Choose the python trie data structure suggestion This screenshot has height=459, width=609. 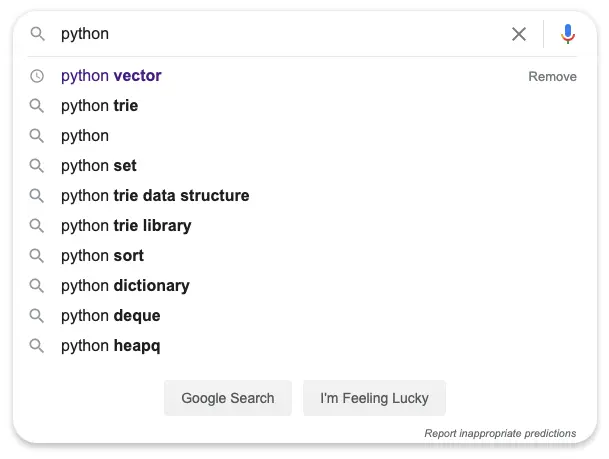coord(155,196)
